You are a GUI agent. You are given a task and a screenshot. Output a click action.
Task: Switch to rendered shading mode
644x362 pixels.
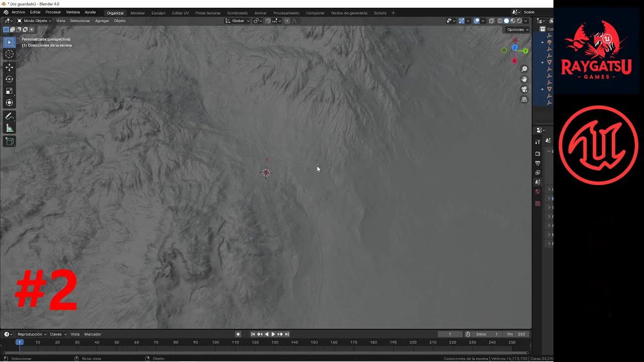(519, 21)
